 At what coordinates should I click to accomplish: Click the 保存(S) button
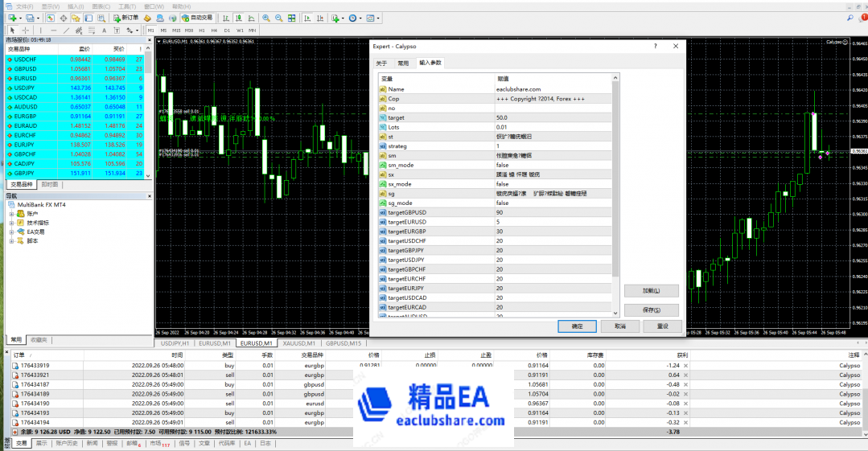[x=651, y=310]
